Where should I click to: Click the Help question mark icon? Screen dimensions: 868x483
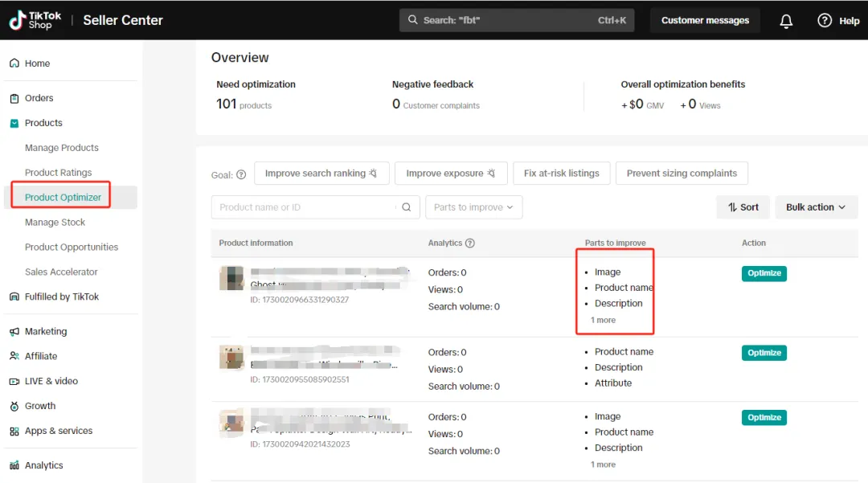tap(825, 20)
